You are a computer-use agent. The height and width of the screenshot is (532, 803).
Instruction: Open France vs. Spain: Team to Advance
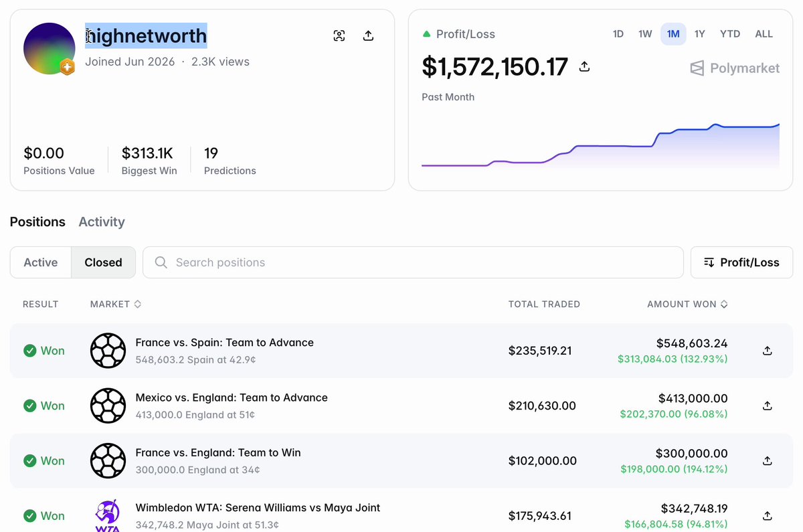[x=224, y=343]
